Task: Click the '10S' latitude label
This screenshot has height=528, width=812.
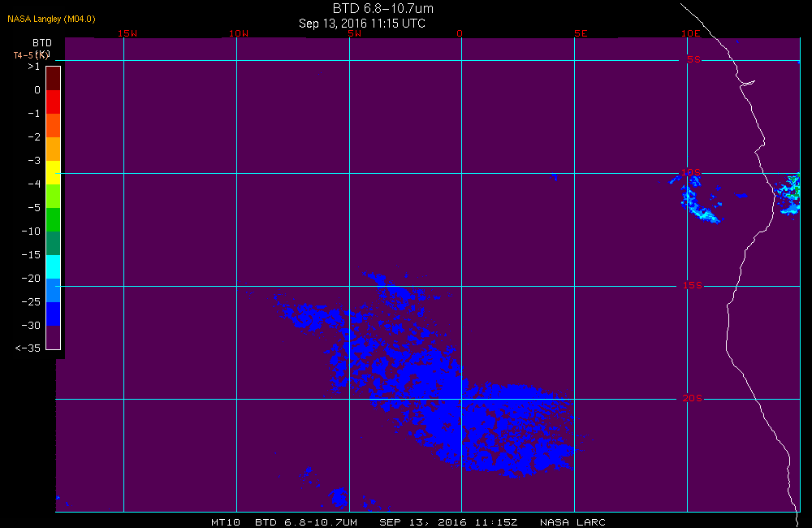Action: 690,172
